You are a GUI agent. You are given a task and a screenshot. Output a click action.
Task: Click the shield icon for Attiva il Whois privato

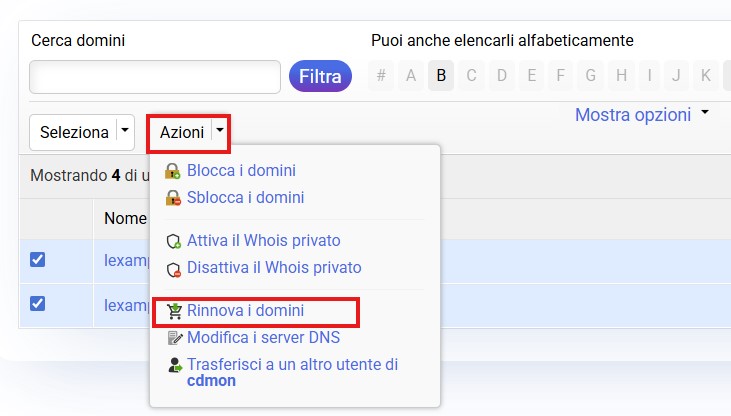coord(173,241)
